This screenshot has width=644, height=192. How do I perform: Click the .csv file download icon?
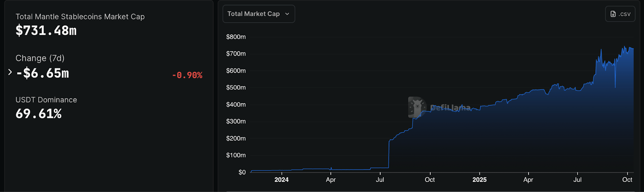pyautogui.click(x=613, y=14)
